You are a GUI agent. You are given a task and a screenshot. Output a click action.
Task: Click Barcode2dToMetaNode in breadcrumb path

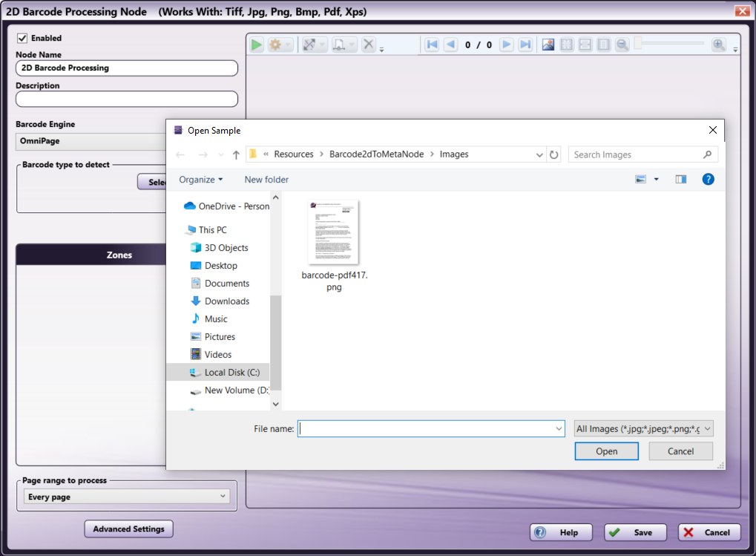pos(377,154)
